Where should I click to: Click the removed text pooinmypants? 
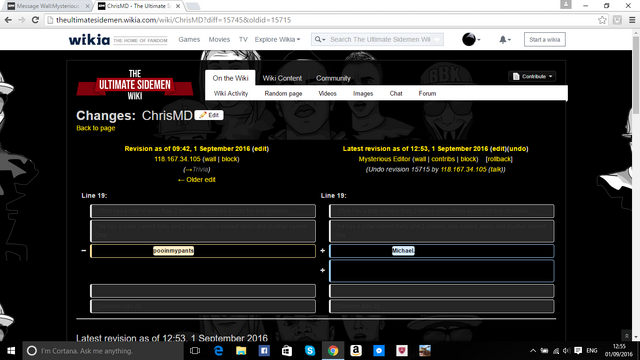coord(173,251)
